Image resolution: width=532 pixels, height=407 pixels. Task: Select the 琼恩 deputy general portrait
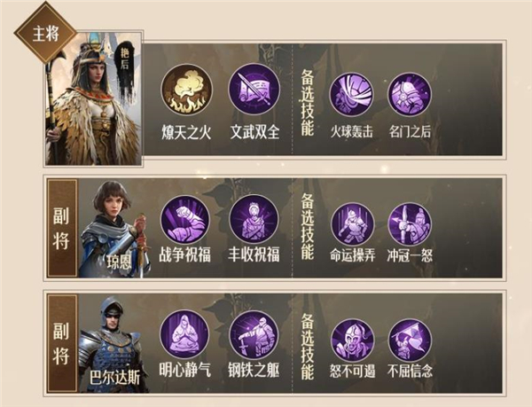pyautogui.click(x=115, y=230)
